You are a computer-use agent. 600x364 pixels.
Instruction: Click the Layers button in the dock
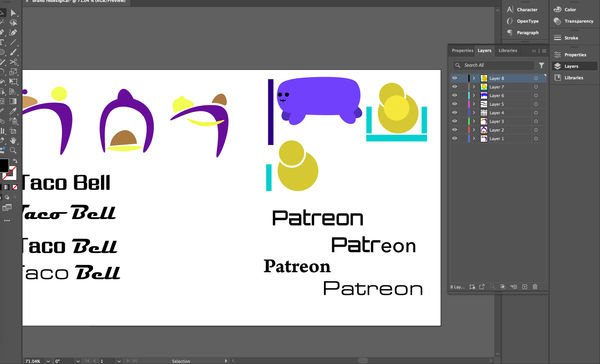click(x=574, y=66)
